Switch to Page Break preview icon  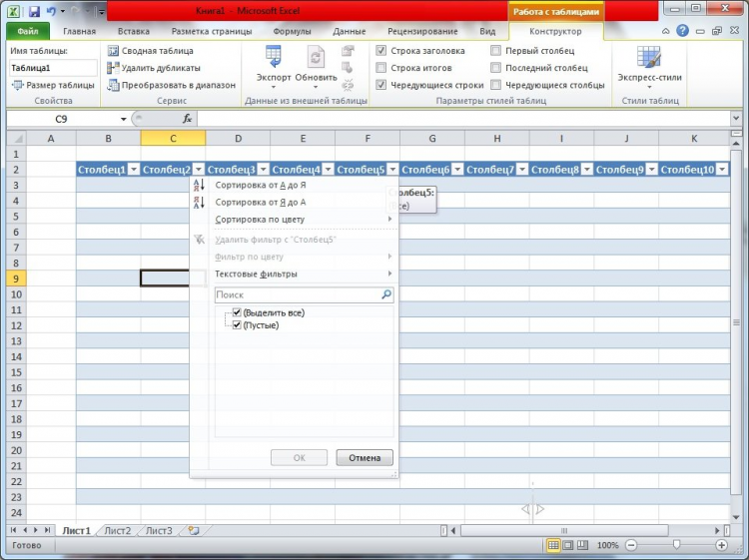(582, 545)
